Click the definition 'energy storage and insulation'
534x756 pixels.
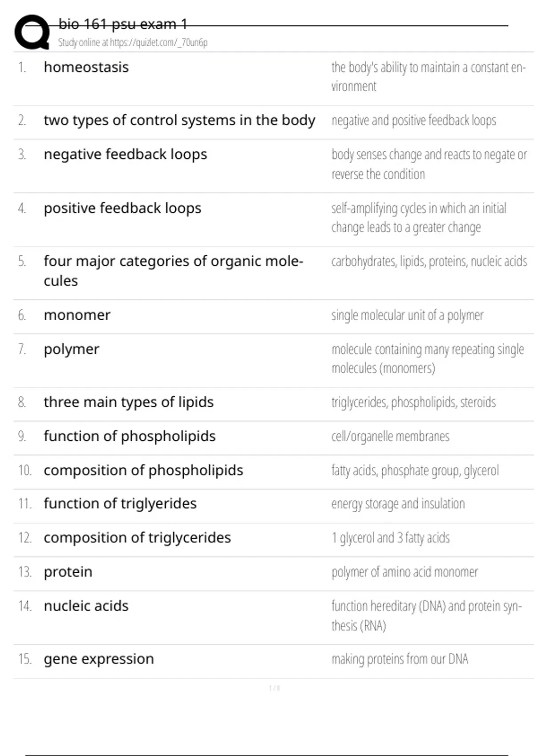pyautogui.click(x=398, y=504)
